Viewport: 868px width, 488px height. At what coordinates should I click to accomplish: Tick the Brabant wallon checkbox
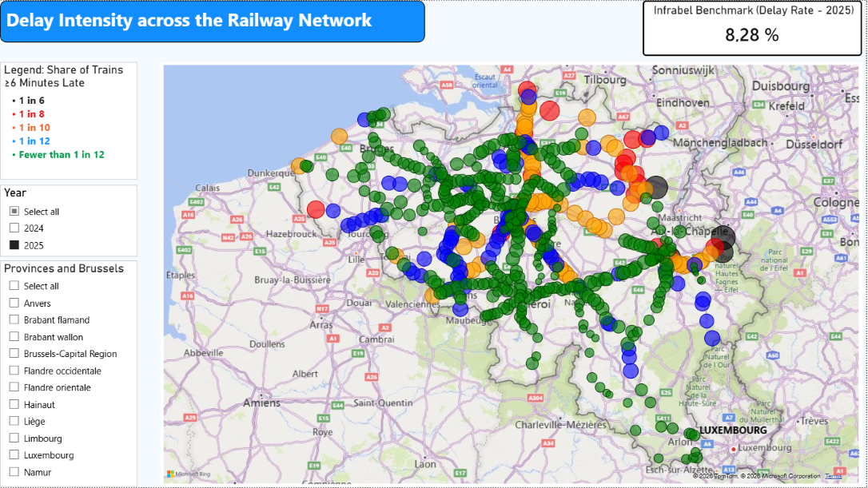click(14, 337)
